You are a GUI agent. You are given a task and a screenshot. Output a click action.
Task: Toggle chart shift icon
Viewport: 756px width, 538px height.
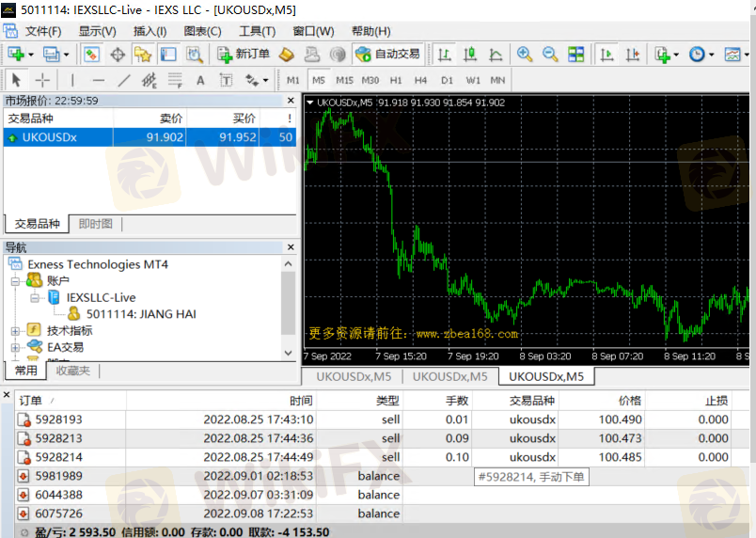632,55
